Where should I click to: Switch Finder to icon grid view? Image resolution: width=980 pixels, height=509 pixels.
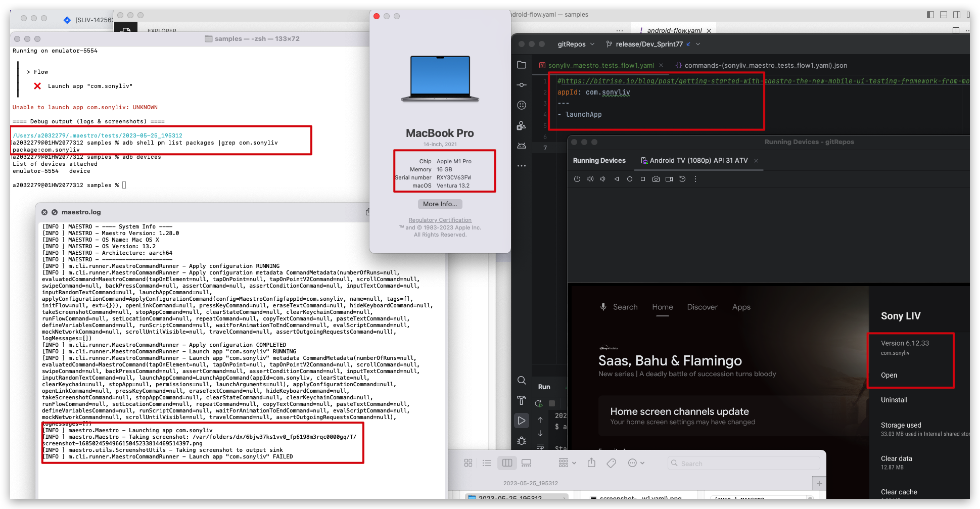pos(469,462)
